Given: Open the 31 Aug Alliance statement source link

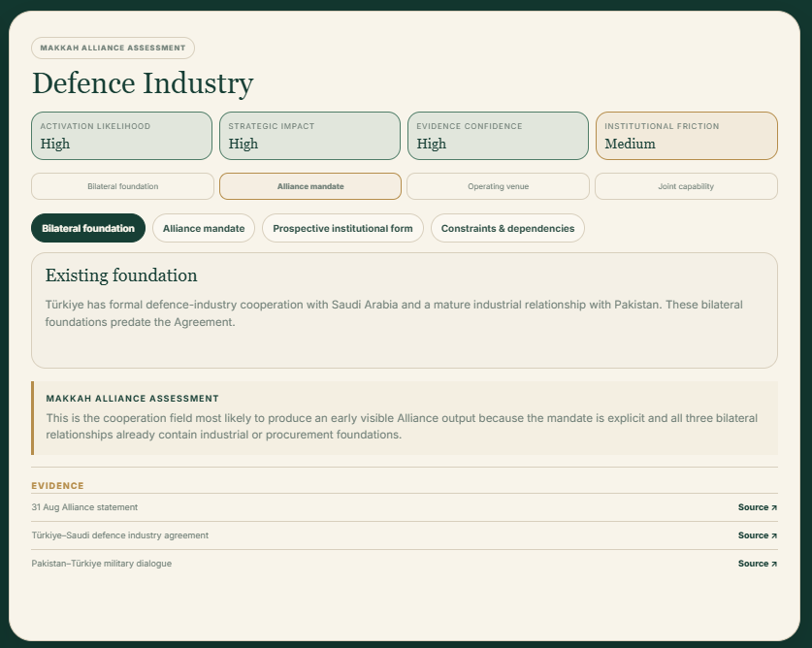Looking at the screenshot, I should coord(757,507).
